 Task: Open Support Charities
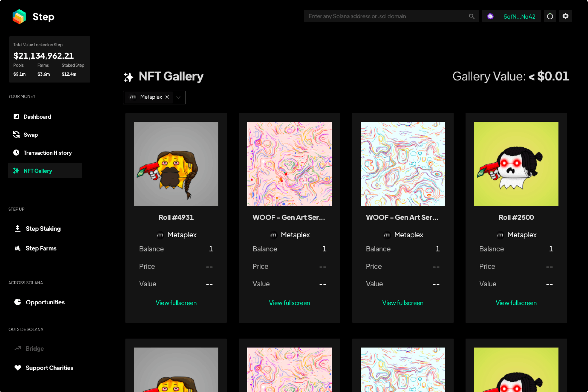point(49,368)
